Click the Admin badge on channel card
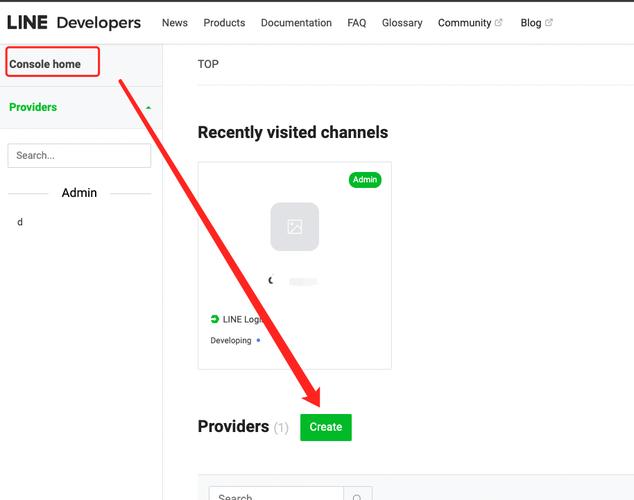The width and height of the screenshot is (634, 500). pyautogui.click(x=365, y=179)
